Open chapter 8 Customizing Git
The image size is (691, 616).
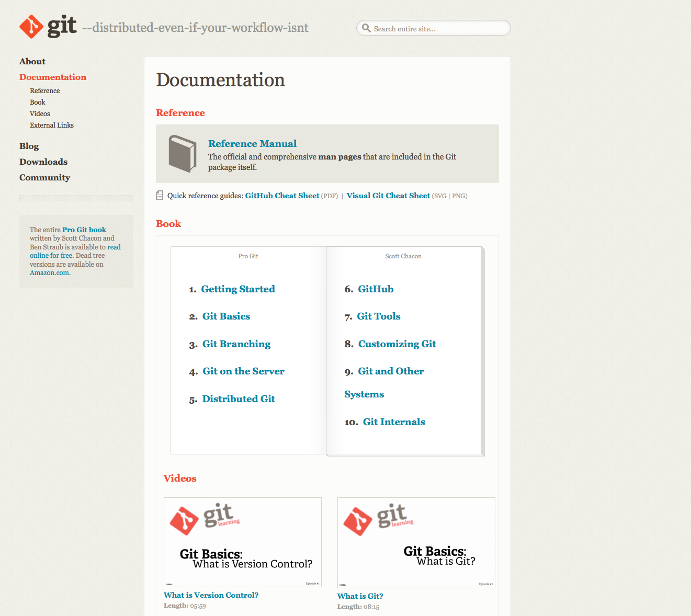click(397, 344)
